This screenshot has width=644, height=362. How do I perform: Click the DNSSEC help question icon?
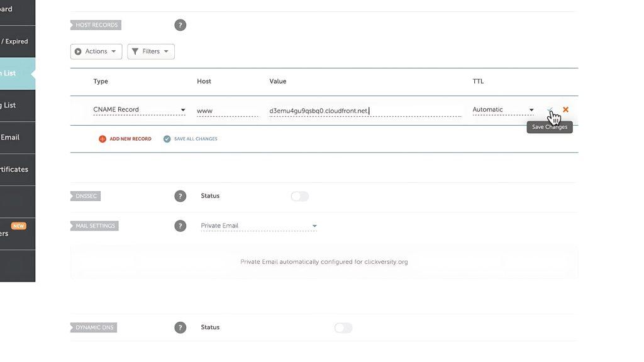pyautogui.click(x=180, y=196)
